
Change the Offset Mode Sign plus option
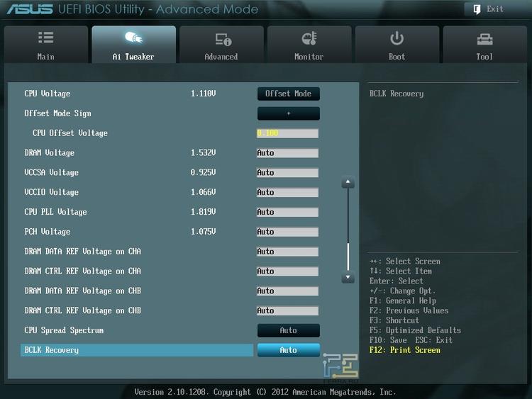[289, 113]
